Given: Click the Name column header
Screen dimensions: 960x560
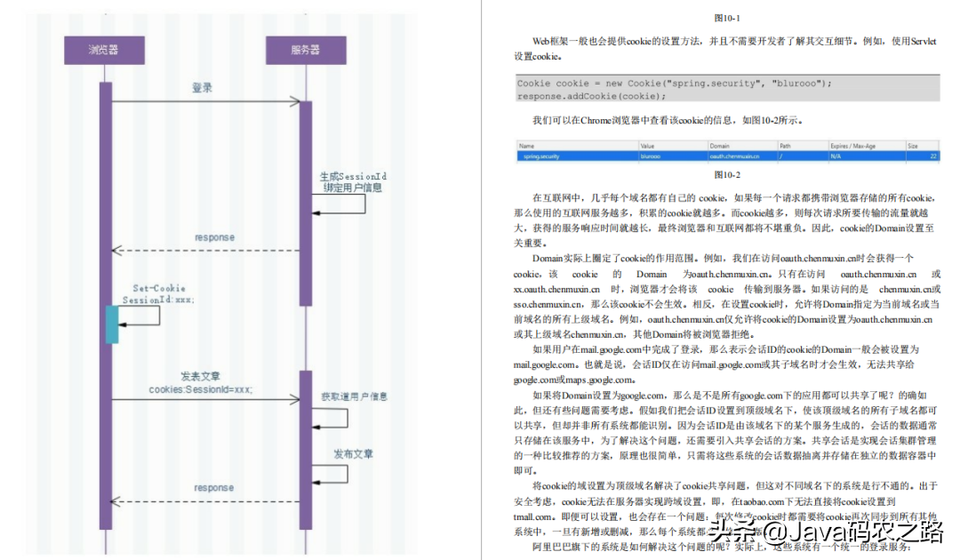Looking at the screenshot, I should click(x=526, y=147).
